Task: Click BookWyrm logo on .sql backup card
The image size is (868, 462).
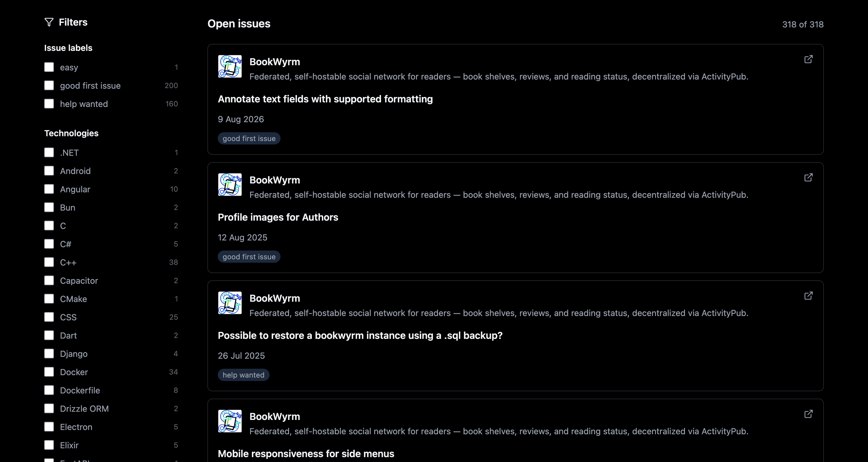Action: point(230,303)
